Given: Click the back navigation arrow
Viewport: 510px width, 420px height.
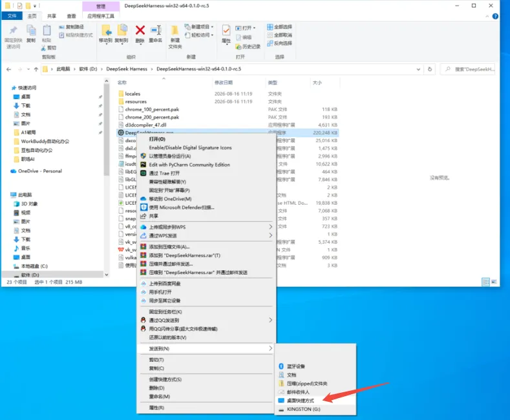Looking at the screenshot, I should coord(9,69).
